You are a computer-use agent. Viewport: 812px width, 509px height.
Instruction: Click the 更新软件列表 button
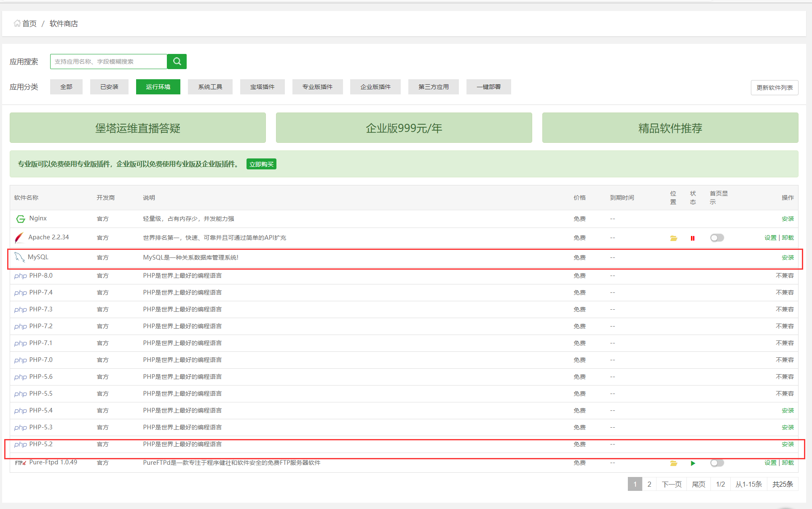tap(774, 88)
